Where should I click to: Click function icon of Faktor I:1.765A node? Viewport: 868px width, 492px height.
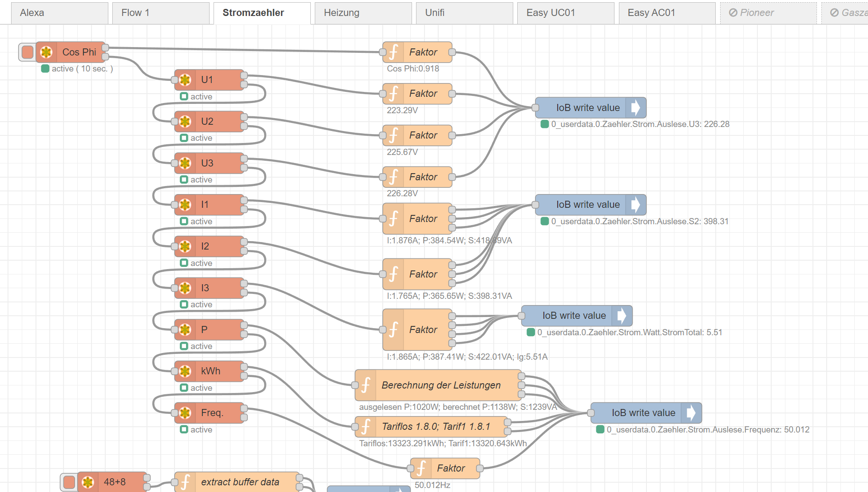pos(393,274)
